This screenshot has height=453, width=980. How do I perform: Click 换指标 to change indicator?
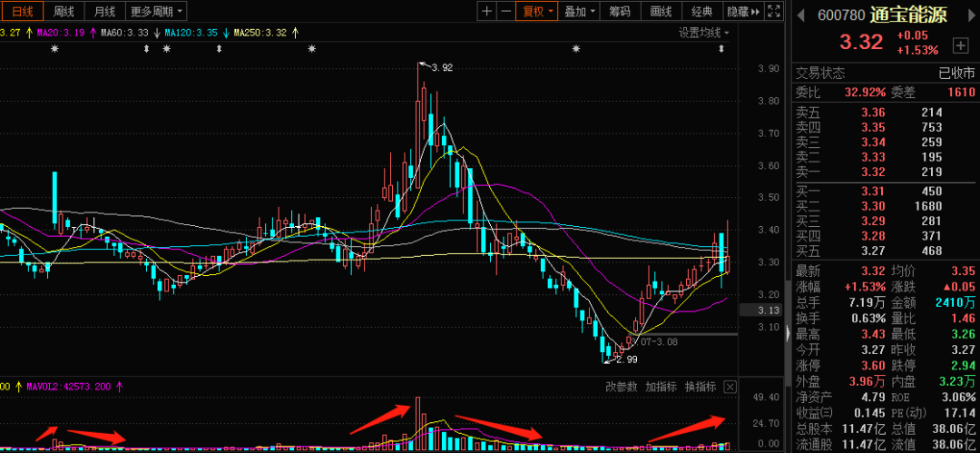pyautogui.click(x=700, y=387)
